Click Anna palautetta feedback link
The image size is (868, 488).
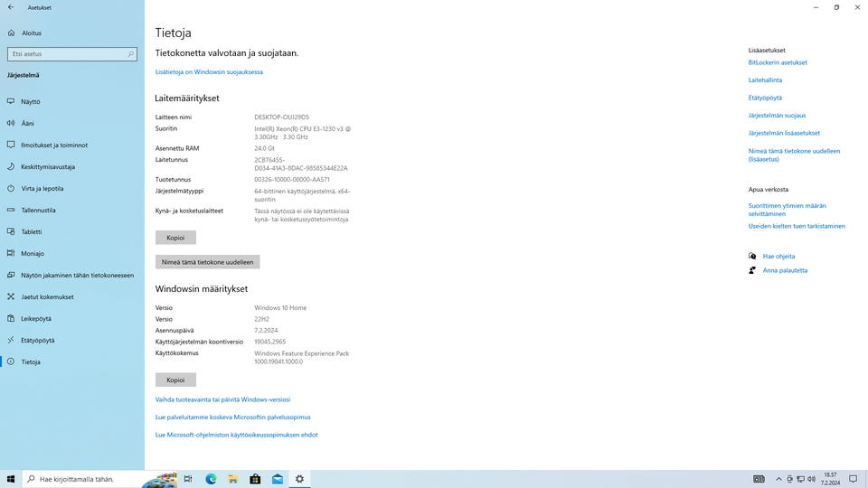pyautogui.click(x=785, y=270)
